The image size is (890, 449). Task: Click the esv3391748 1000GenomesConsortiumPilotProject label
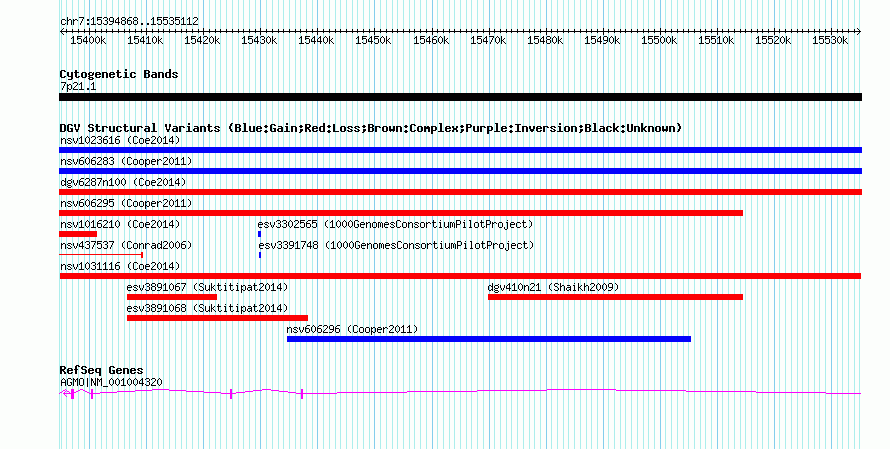396,245
